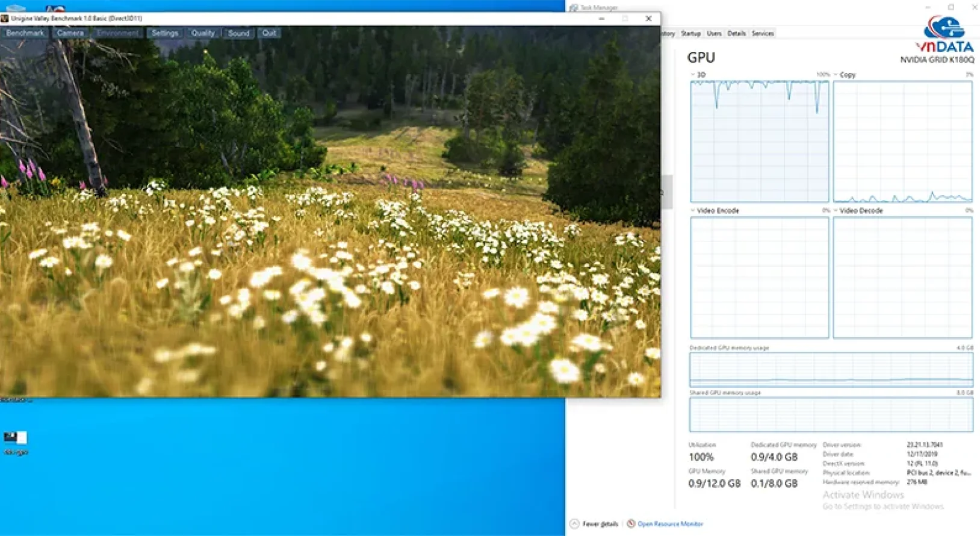Image resolution: width=980 pixels, height=536 pixels.
Task: Maximize the Task Manager window
Action: click(x=951, y=7)
